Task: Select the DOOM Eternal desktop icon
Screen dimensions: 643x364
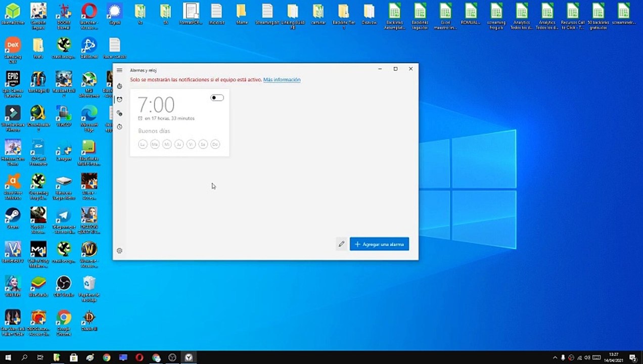Action: 64,16
